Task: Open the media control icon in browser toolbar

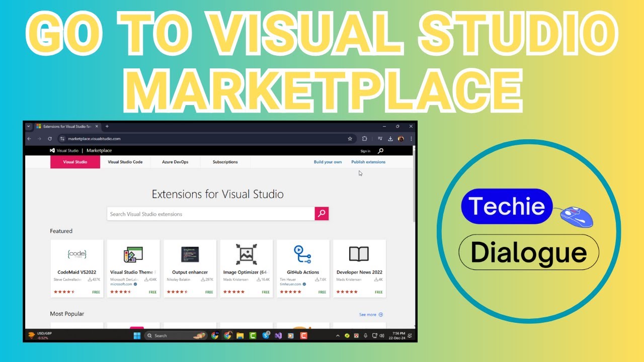Action: click(380, 139)
